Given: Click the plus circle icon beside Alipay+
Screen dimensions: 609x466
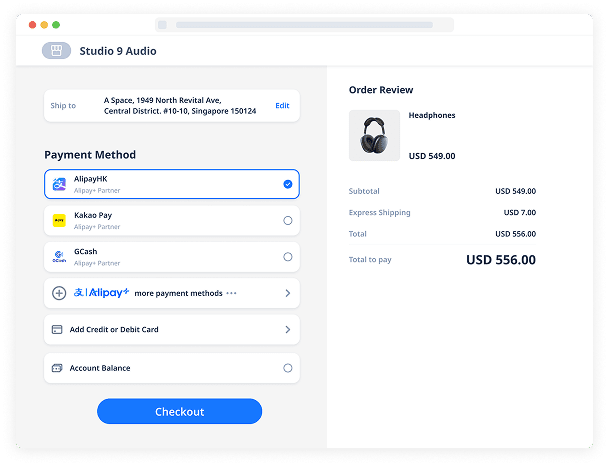Looking at the screenshot, I should tap(59, 293).
